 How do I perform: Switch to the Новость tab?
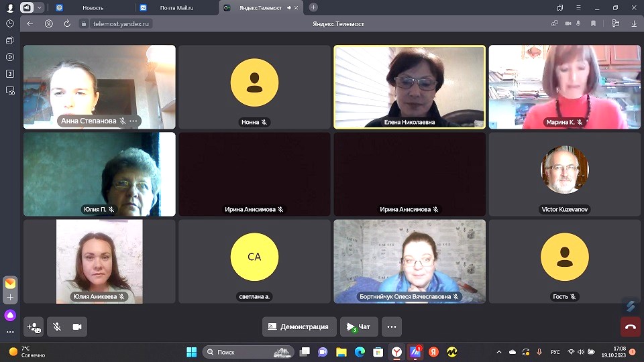pyautogui.click(x=93, y=7)
